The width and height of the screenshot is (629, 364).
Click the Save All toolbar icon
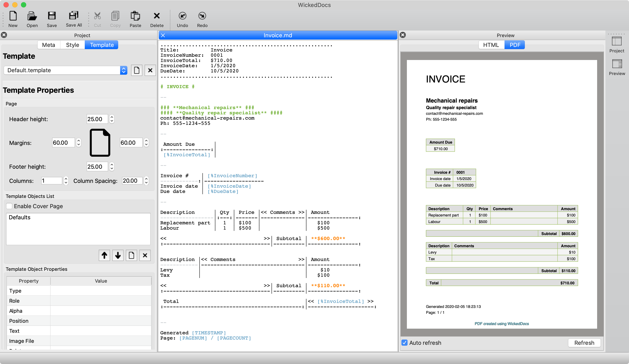tap(74, 16)
